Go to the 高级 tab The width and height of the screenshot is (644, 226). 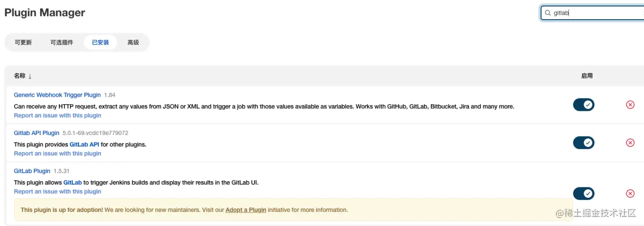tap(133, 42)
